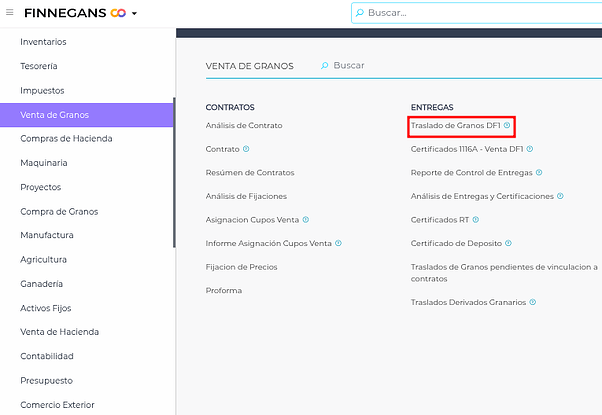Image resolution: width=602 pixels, height=415 pixels.
Task: Click the top global Buscar search field
Action: coord(480,13)
